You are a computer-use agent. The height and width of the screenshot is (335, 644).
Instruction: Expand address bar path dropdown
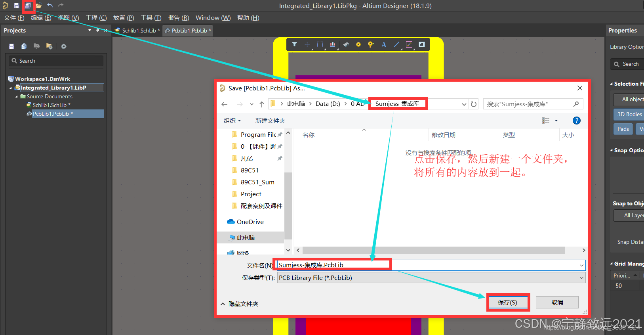click(464, 104)
